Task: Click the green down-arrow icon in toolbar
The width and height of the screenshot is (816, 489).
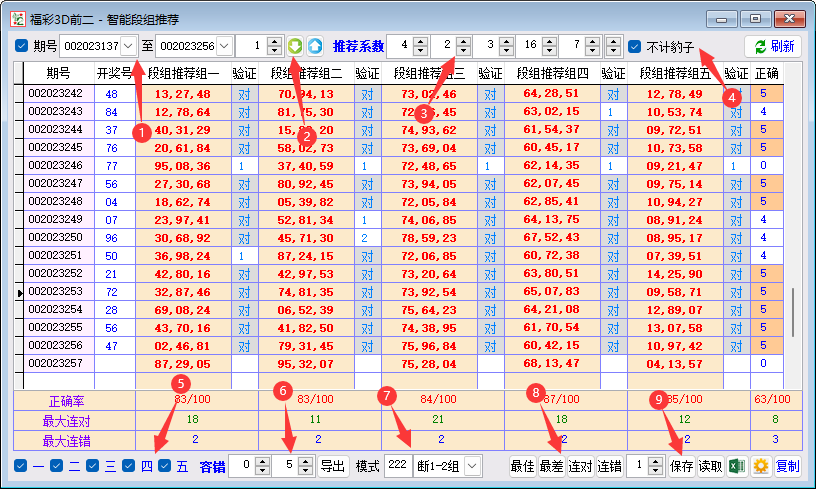Action: pos(296,46)
